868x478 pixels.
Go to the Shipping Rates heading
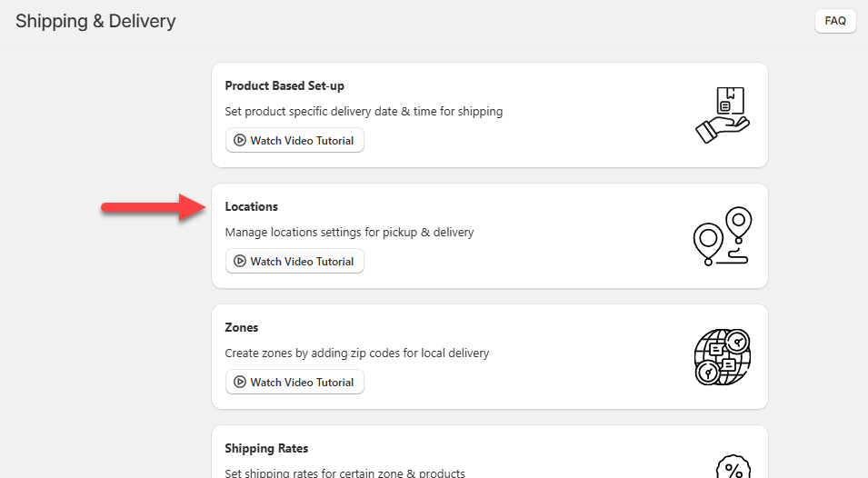(x=266, y=449)
